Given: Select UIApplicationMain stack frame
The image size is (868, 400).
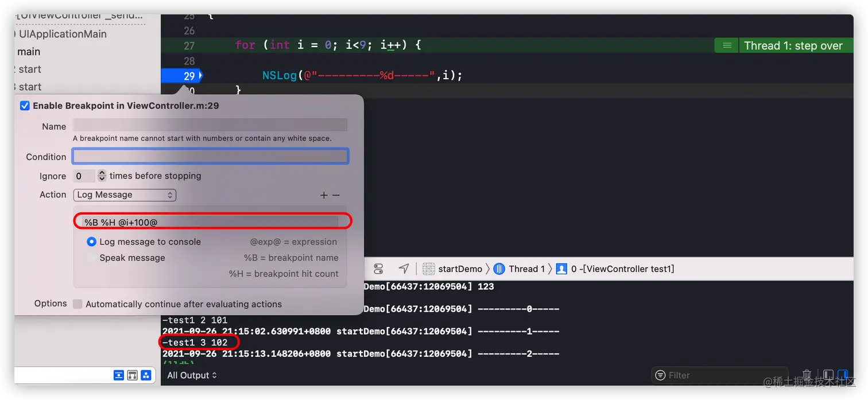Looking at the screenshot, I should tap(63, 34).
